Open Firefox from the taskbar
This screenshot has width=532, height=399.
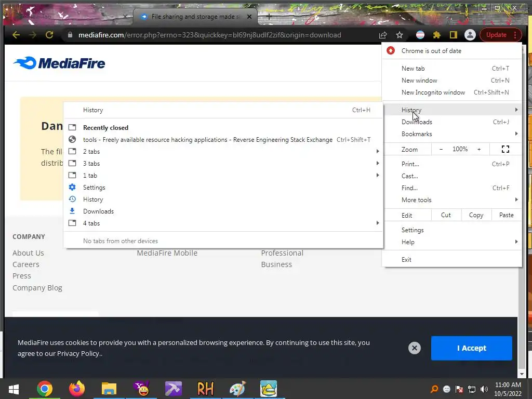point(77,389)
